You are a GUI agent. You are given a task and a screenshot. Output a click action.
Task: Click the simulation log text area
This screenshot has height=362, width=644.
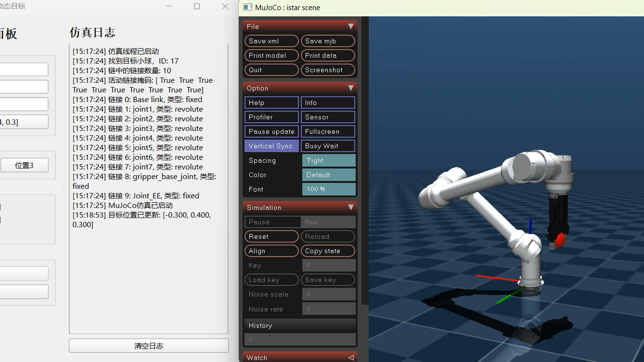coord(149,189)
